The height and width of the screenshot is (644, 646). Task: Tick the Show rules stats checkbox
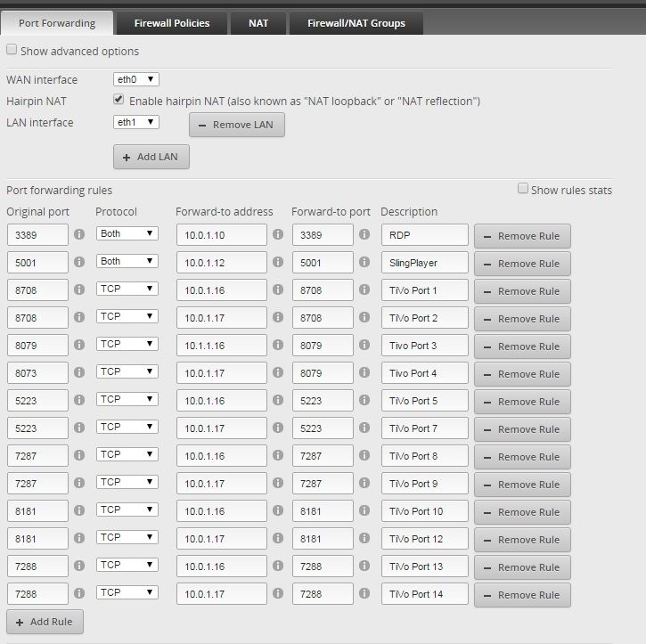click(523, 188)
